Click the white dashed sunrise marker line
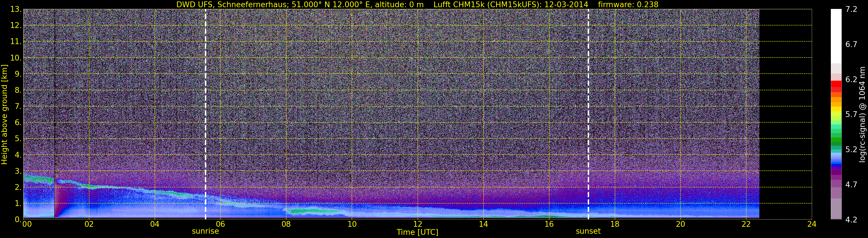Screen dimensions: 868x238 [x=205, y=114]
